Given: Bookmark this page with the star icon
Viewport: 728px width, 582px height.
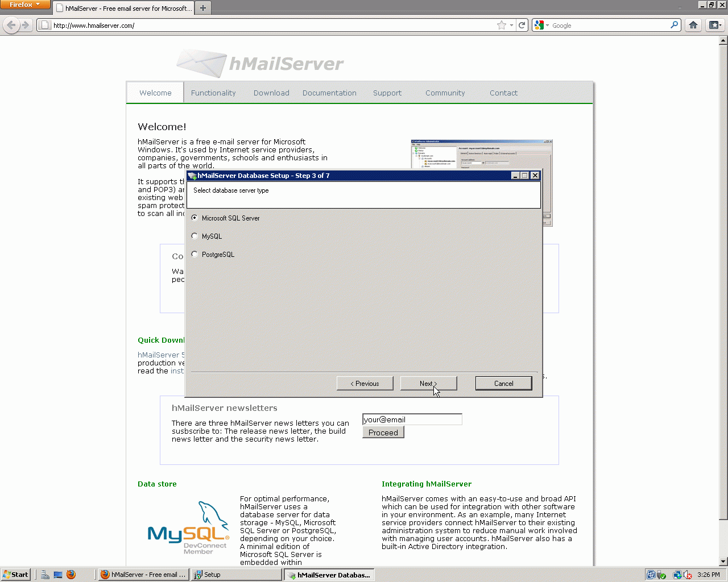Looking at the screenshot, I should (501, 25).
